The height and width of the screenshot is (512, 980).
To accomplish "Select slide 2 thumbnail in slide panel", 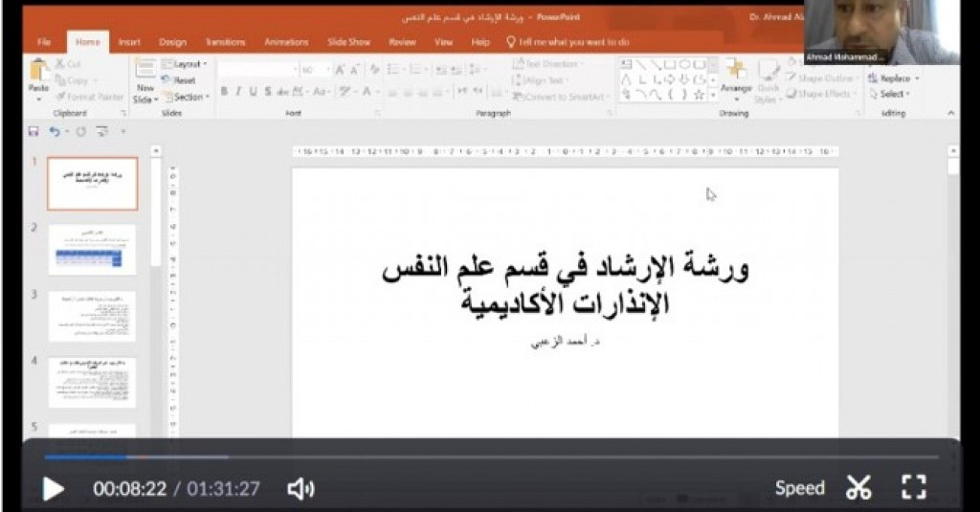I will pyautogui.click(x=93, y=249).
